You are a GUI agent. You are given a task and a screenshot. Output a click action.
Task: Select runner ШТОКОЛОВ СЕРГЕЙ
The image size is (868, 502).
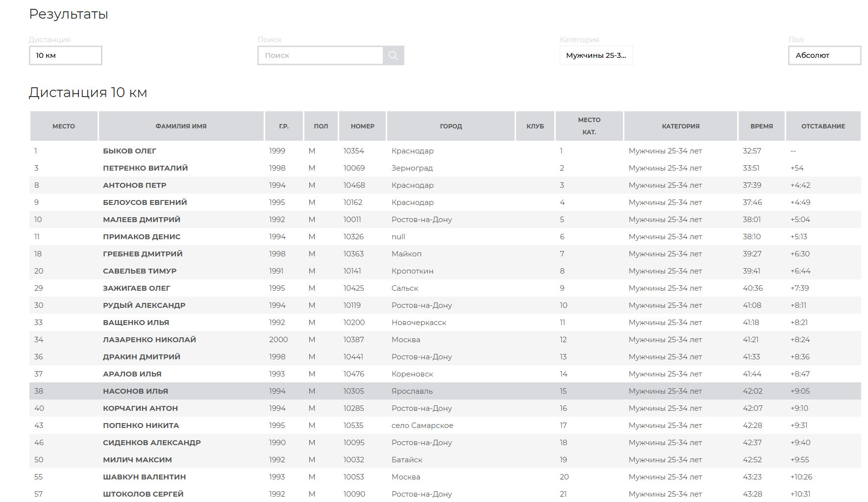143,494
